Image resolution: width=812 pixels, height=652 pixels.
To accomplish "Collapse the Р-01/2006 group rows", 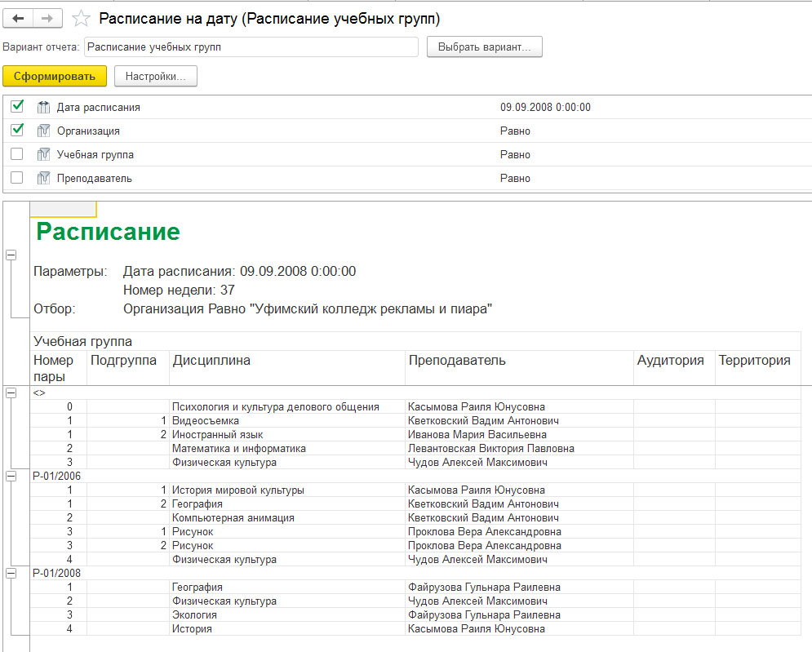I will point(11,476).
